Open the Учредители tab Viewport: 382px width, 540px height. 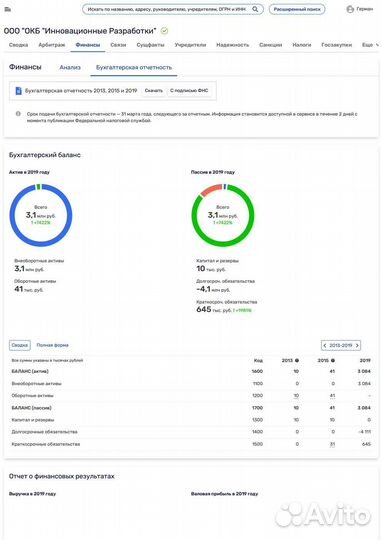[x=190, y=45]
